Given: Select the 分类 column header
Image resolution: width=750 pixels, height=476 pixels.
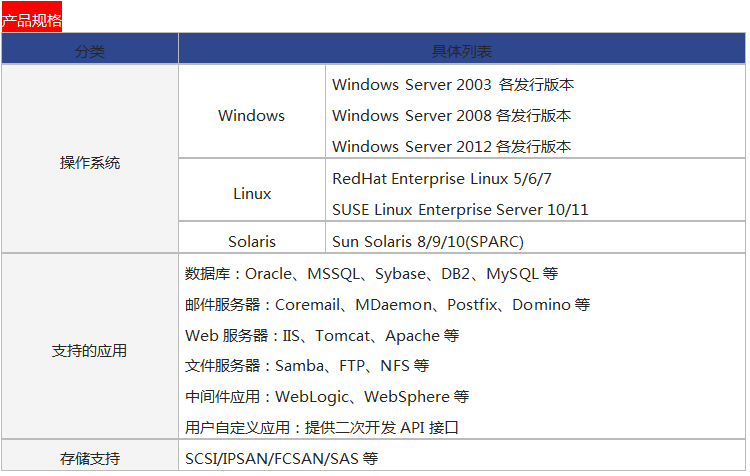Looking at the screenshot, I should point(90,49).
